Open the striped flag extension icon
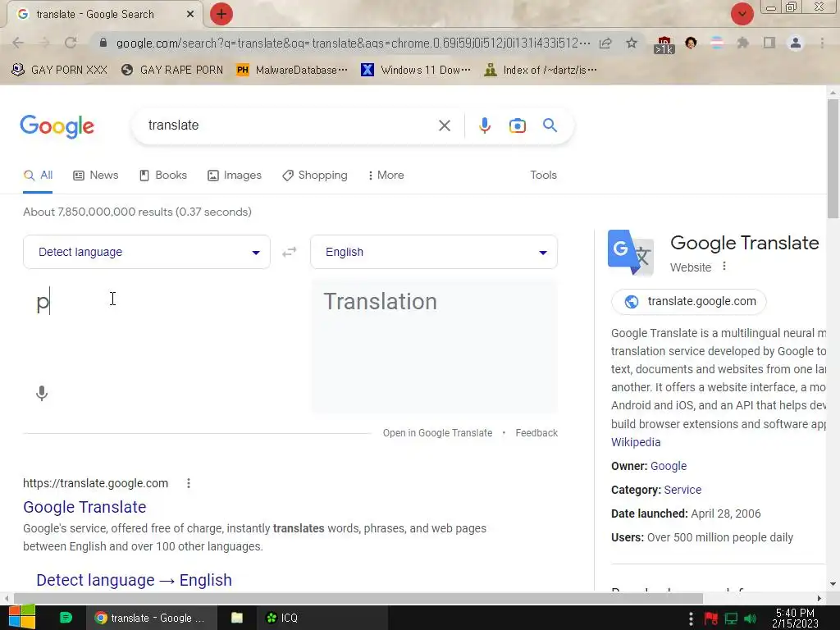The width and height of the screenshot is (840, 630). [717, 43]
